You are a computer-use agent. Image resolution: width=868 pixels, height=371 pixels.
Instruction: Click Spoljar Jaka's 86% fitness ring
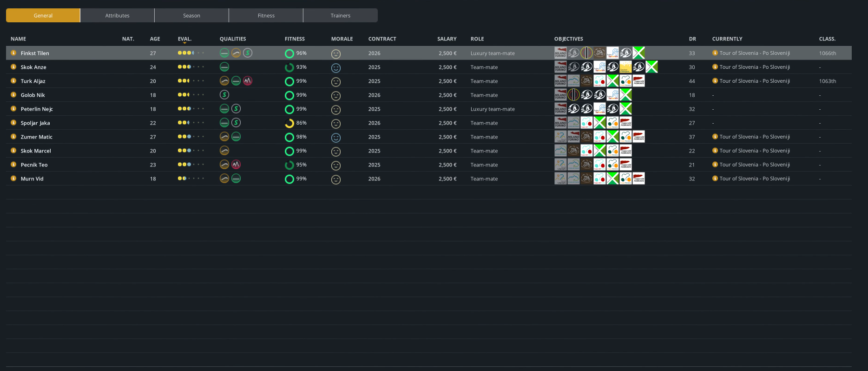point(289,124)
